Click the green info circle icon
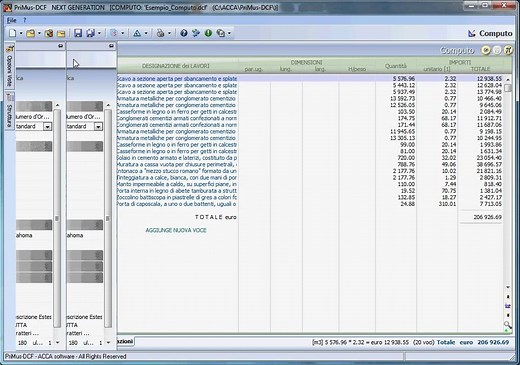520x365 pixels. pyautogui.click(x=208, y=33)
